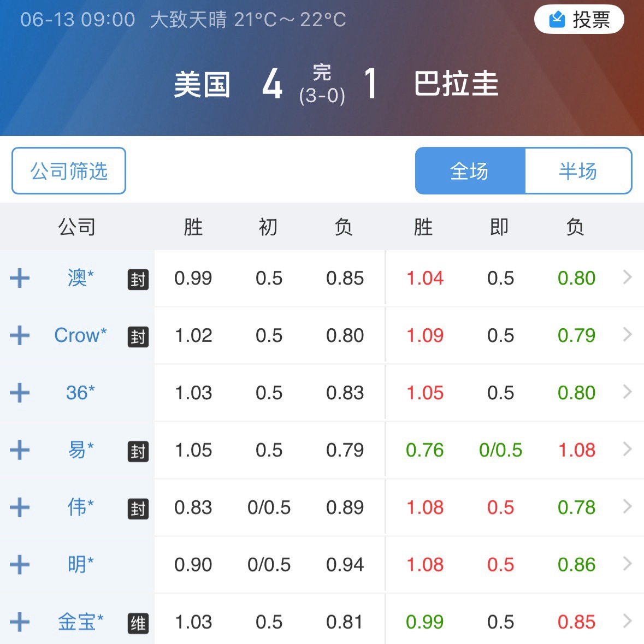The height and width of the screenshot is (644, 644).
Task: Tap the 维 badge beside 金宝*
Action: click(x=138, y=623)
